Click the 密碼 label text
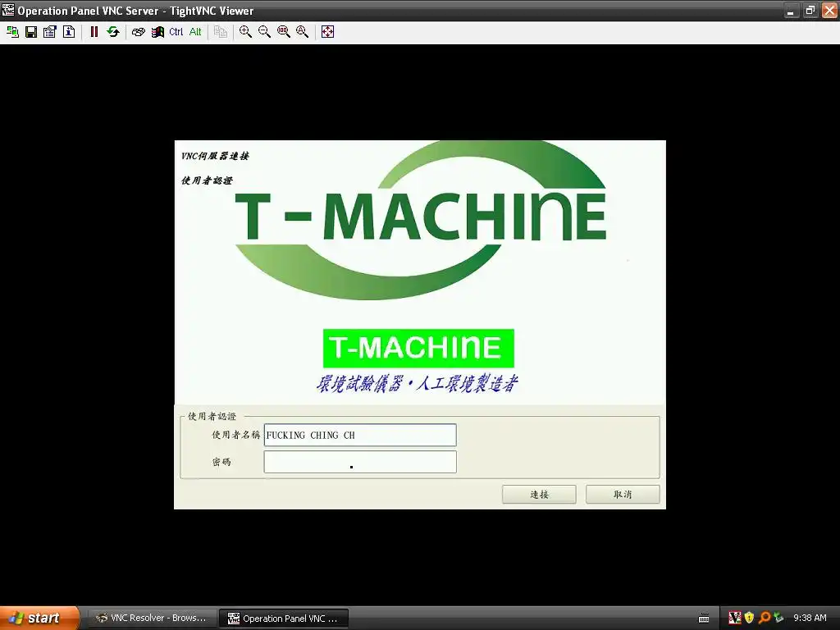The width and height of the screenshot is (840, 630). [221, 461]
